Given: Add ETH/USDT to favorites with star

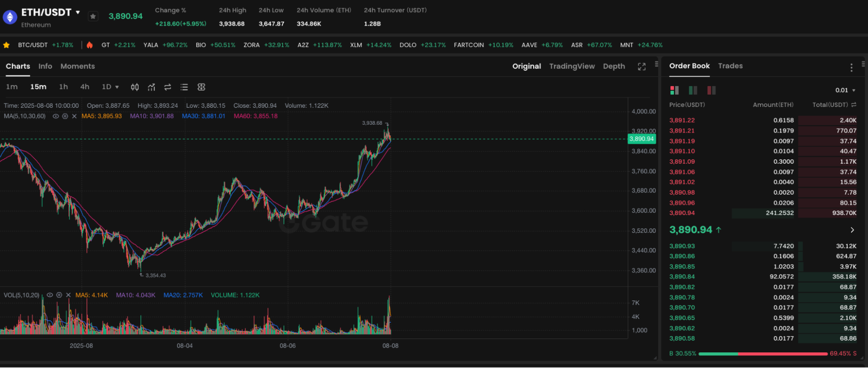Looking at the screenshot, I should pyautogui.click(x=93, y=17).
